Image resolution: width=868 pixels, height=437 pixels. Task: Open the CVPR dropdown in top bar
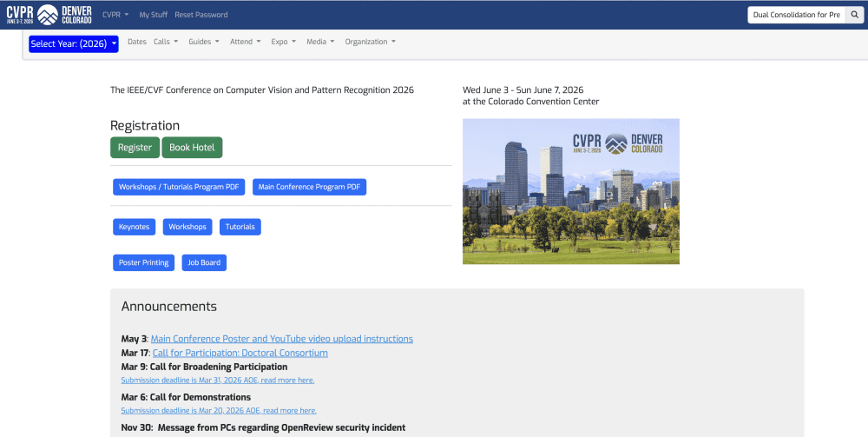click(115, 15)
